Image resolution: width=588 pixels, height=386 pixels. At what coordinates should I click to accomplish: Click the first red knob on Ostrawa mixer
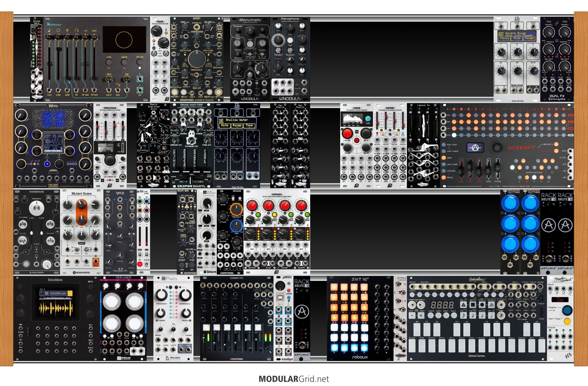pos(252,206)
